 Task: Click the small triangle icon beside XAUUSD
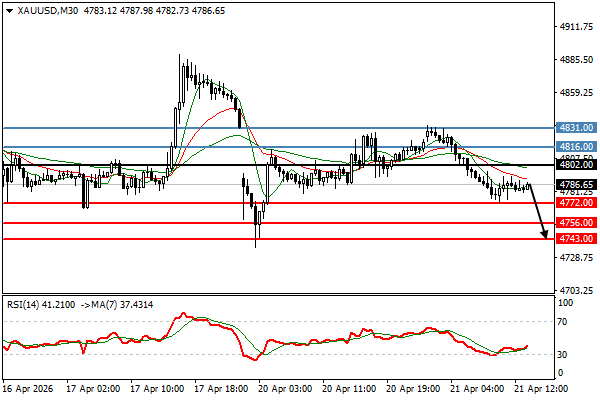coord(10,10)
